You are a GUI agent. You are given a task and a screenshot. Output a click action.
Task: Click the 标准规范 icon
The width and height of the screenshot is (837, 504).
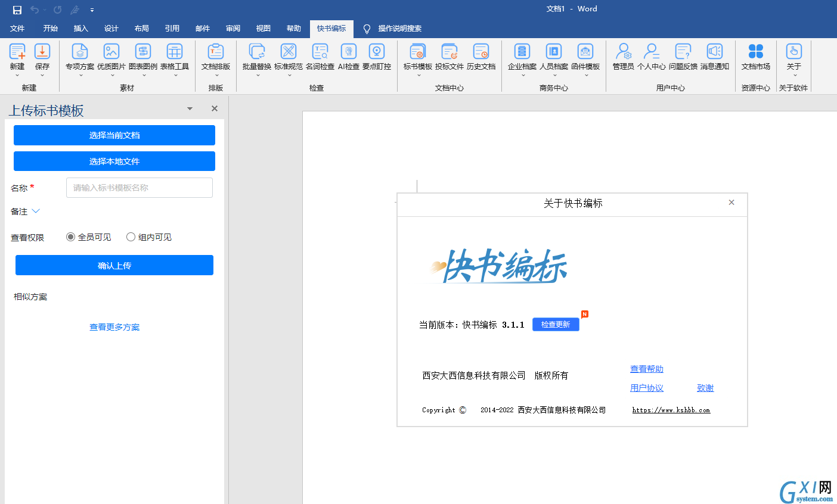(289, 52)
